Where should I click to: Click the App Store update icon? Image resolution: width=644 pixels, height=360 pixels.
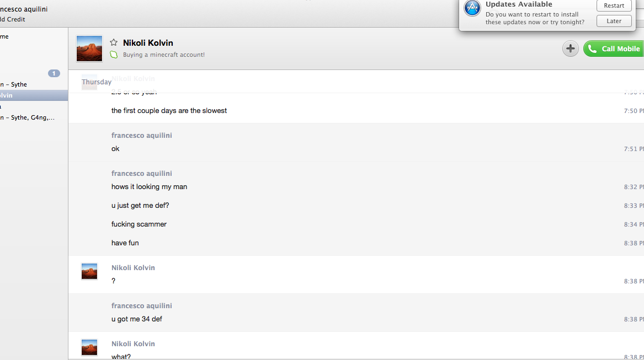(472, 8)
